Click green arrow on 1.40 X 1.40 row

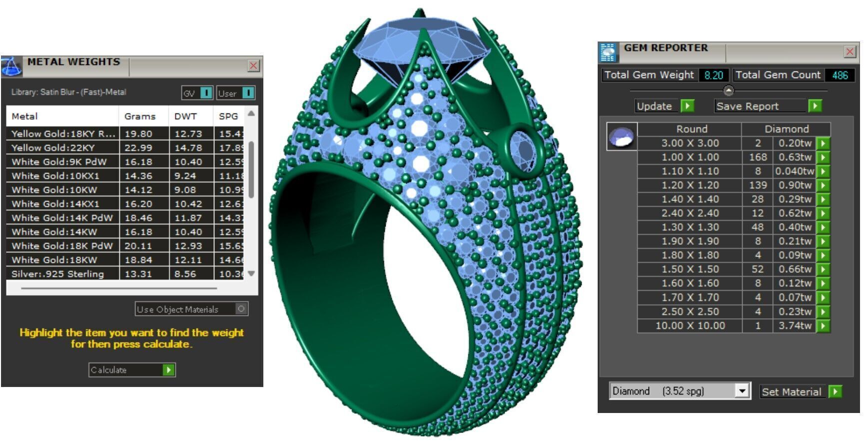click(x=823, y=199)
